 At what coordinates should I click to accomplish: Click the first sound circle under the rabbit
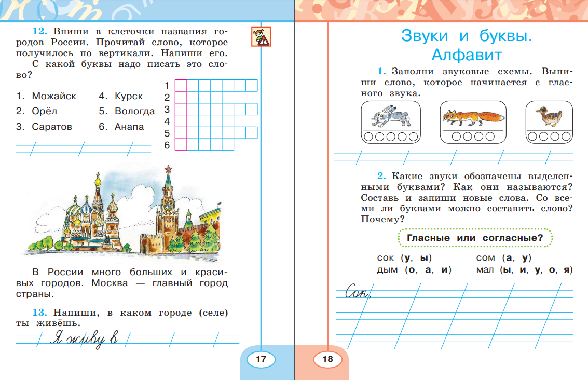point(368,137)
